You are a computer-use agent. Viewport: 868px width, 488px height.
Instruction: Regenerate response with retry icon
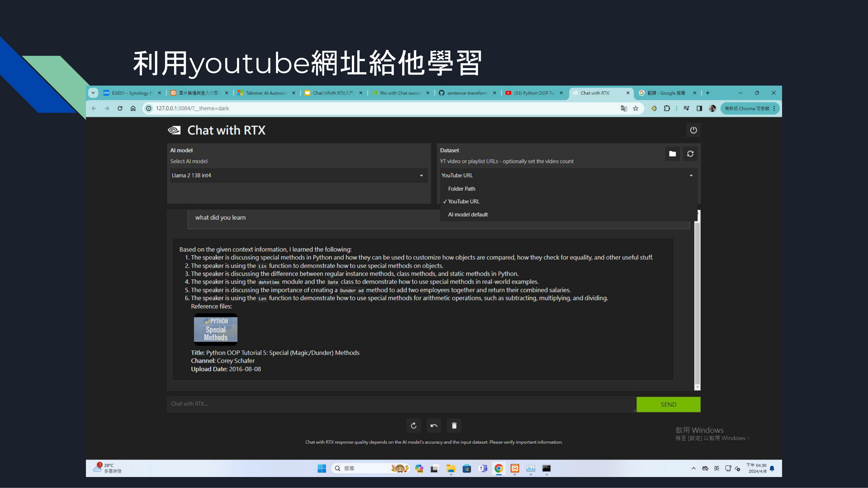pos(413,426)
